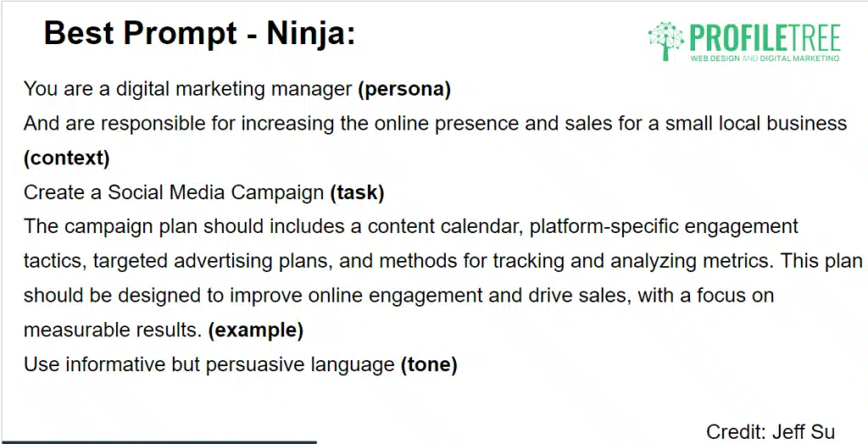Click the bold (example) label
Viewport: 868px width, 444px height.
coord(256,330)
